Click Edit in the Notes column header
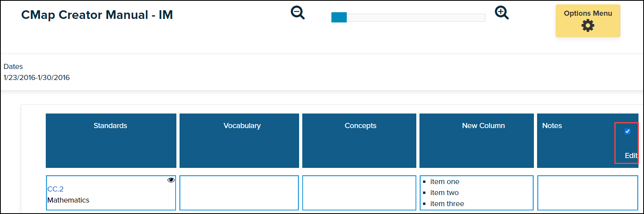The image size is (644, 214). point(631,156)
